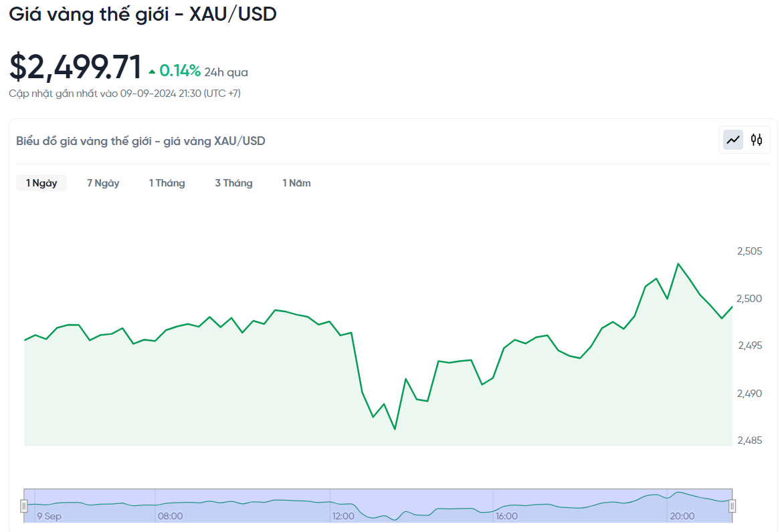Click the 'Biểu đồ giá vàng thế giới' chart title

[x=140, y=141]
